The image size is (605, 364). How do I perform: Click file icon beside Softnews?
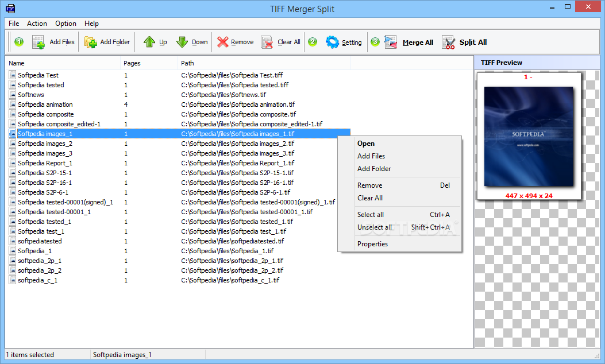click(12, 95)
